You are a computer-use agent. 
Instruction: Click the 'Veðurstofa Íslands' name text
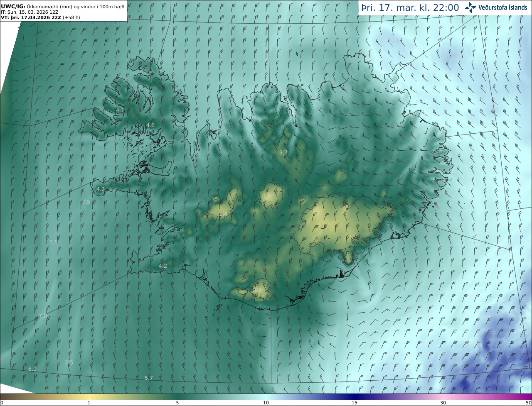pyautogui.click(x=503, y=7)
